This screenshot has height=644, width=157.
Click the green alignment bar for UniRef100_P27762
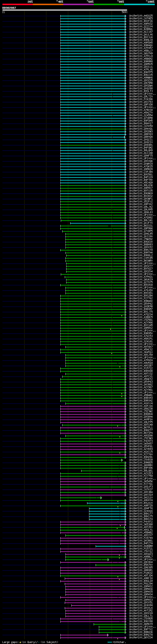[x=93, y=298]
